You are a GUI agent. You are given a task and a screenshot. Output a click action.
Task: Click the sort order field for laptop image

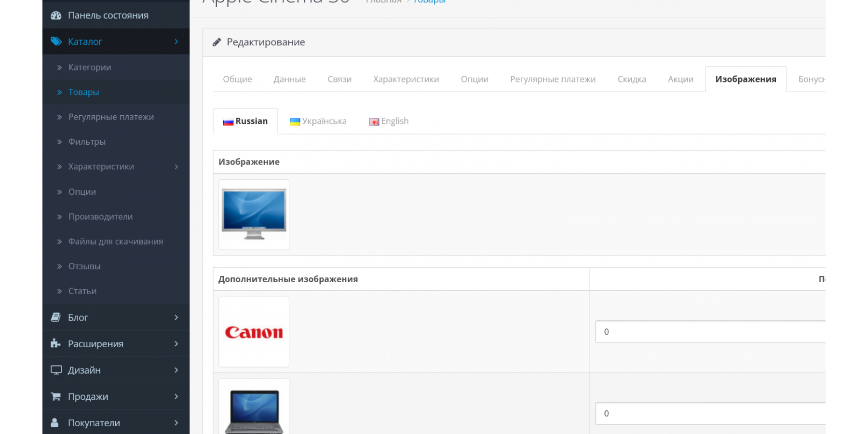(710, 413)
